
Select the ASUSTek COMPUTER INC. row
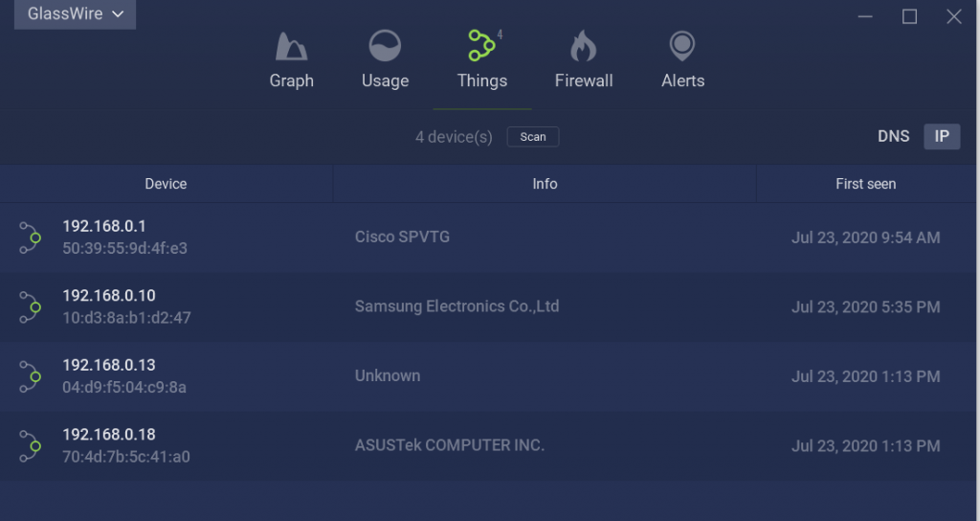click(x=487, y=446)
